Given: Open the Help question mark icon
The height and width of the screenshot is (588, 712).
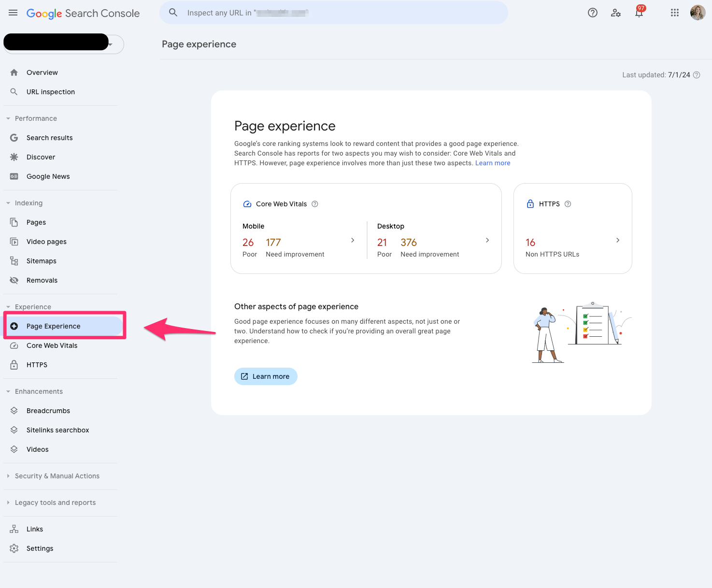Looking at the screenshot, I should pos(593,13).
